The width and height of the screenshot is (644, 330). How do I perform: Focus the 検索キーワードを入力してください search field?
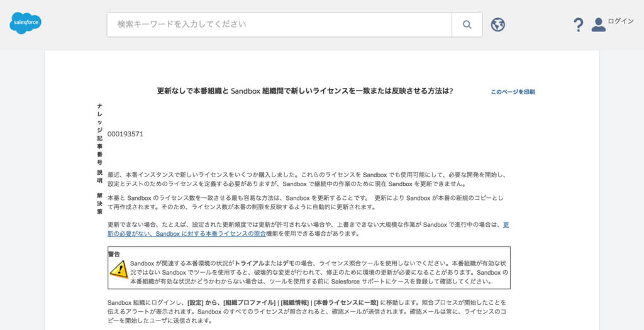point(279,25)
